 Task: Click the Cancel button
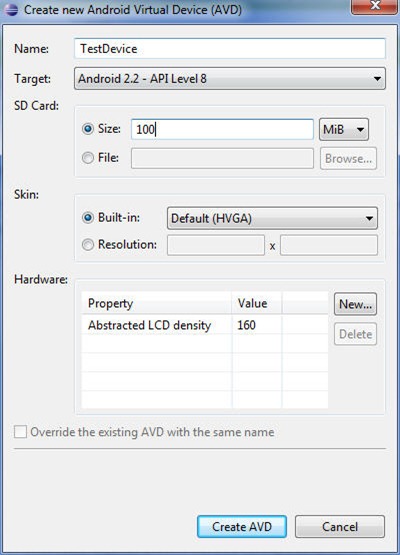[340, 527]
